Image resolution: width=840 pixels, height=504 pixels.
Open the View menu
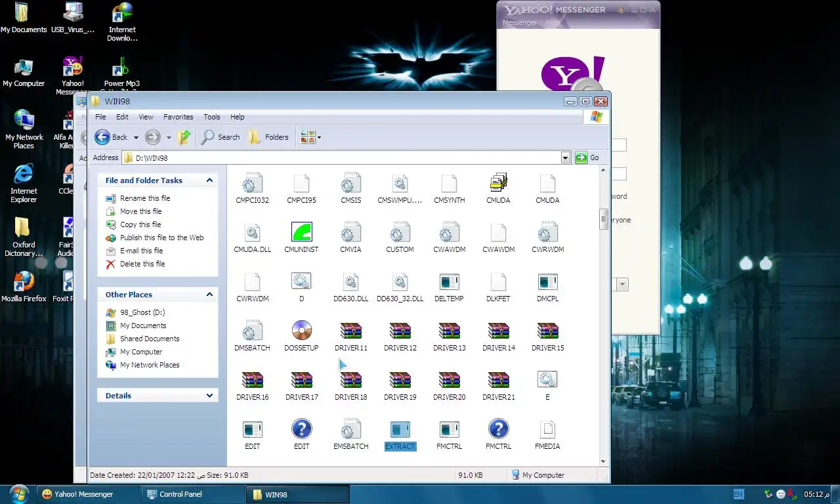click(x=146, y=117)
